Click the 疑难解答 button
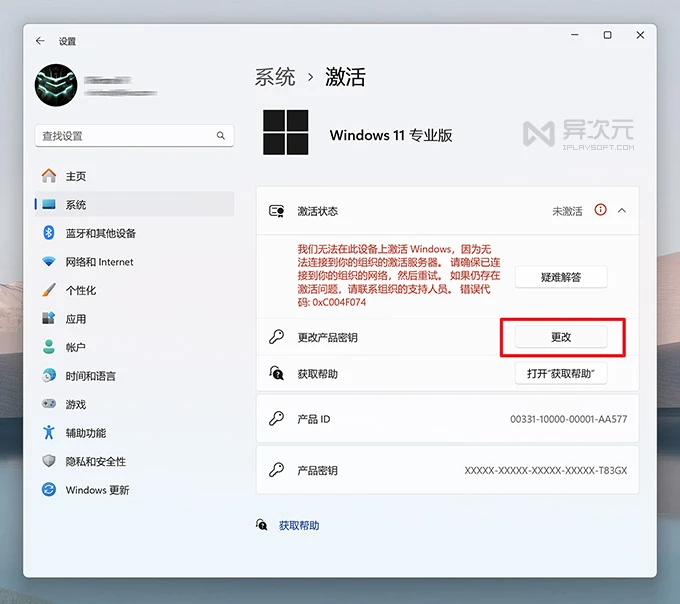This screenshot has width=680, height=604. (561, 277)
